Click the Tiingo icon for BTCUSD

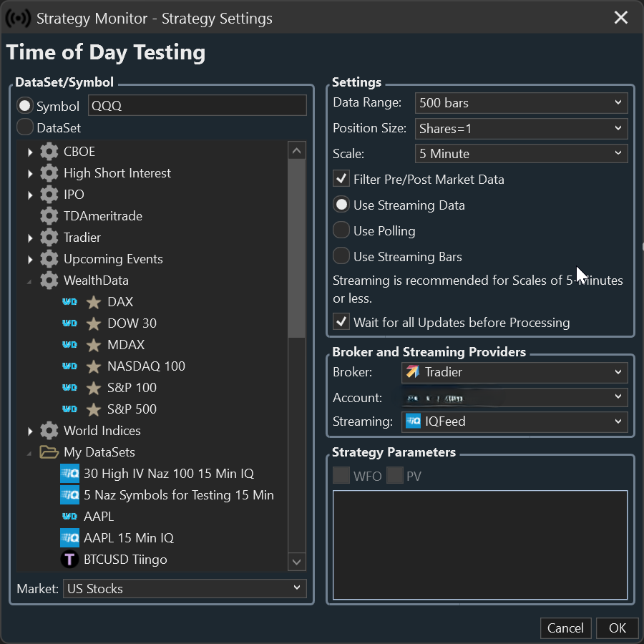point(70,560)
